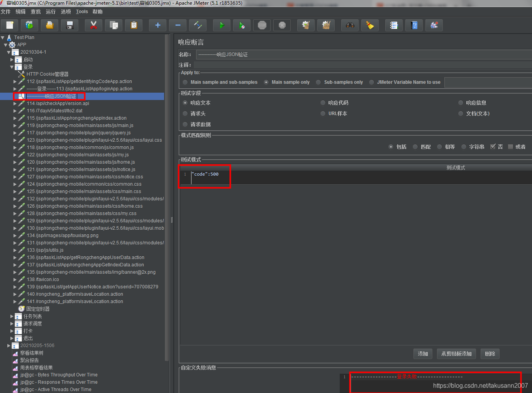Select 相等 pattern rule

tap(446, 147)
